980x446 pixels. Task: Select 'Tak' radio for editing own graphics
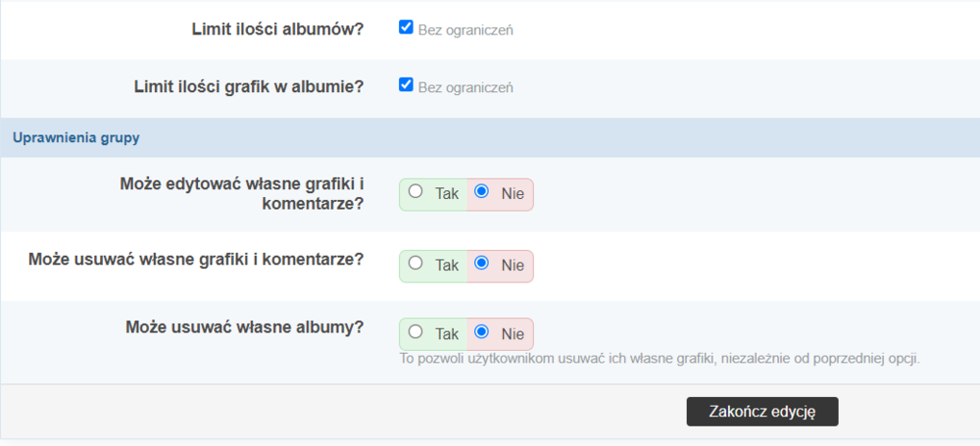[416, 192]
